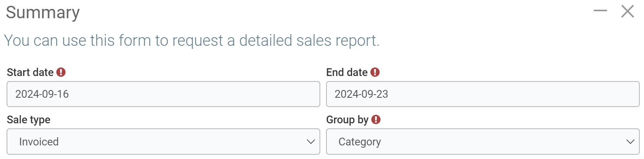Viewport: 644px width, 159px height.
Task: Focus the End date input field
Action: pyautogui.click(x=482, y=94)
